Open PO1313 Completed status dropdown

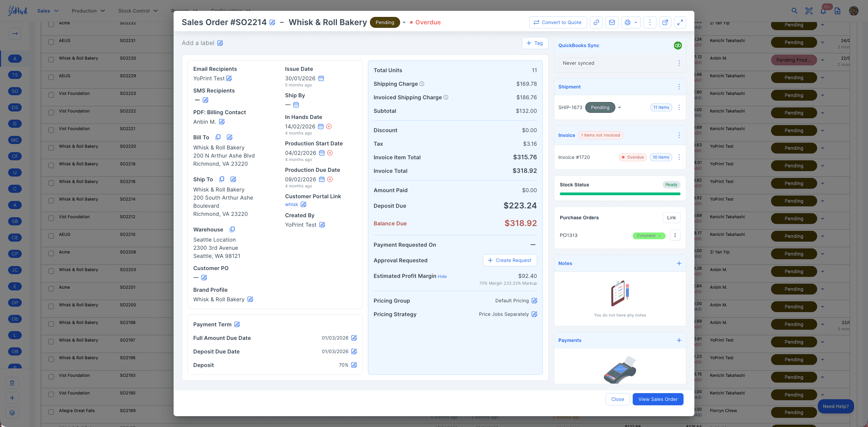(x=649, y=236)
